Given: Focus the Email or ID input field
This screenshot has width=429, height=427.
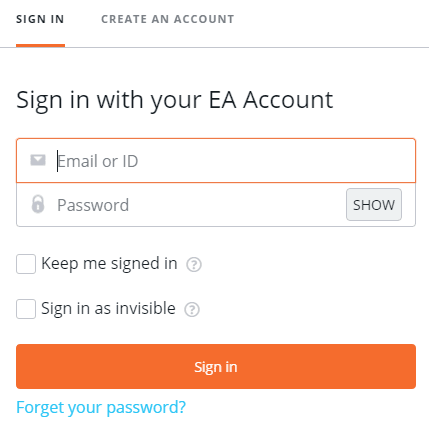Looking at the screenshot, I should [216, 161].
